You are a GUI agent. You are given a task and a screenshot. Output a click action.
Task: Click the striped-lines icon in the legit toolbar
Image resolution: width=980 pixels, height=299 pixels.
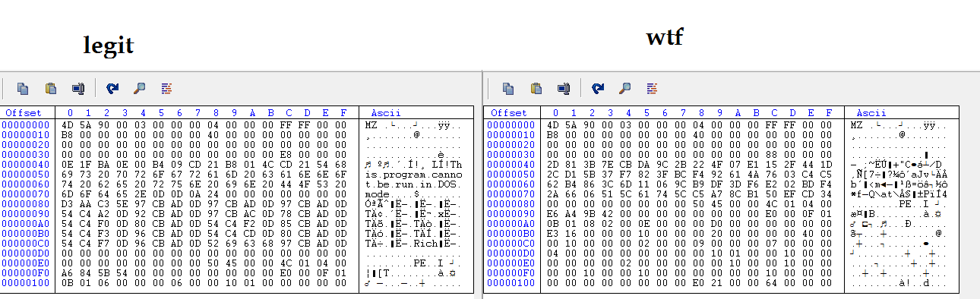pos(166,88)
